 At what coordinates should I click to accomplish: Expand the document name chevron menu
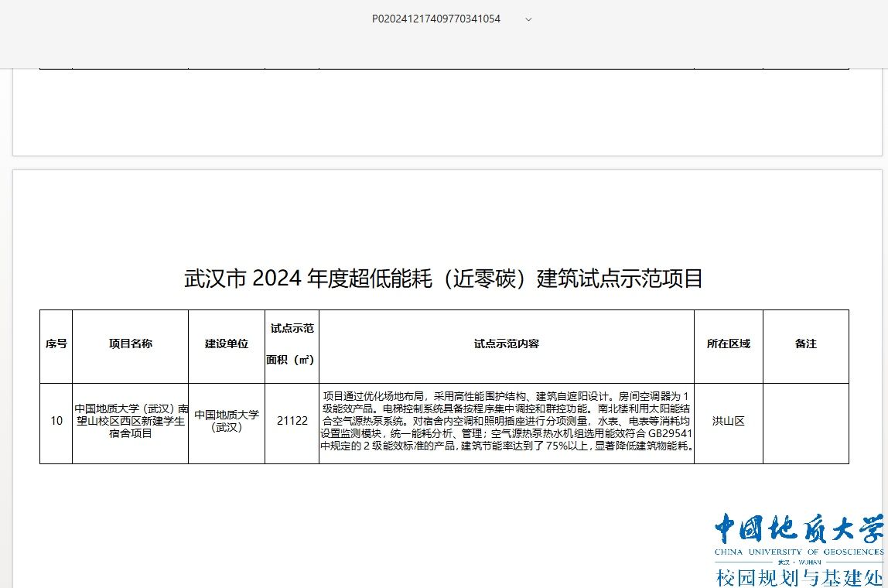[528, 19]
